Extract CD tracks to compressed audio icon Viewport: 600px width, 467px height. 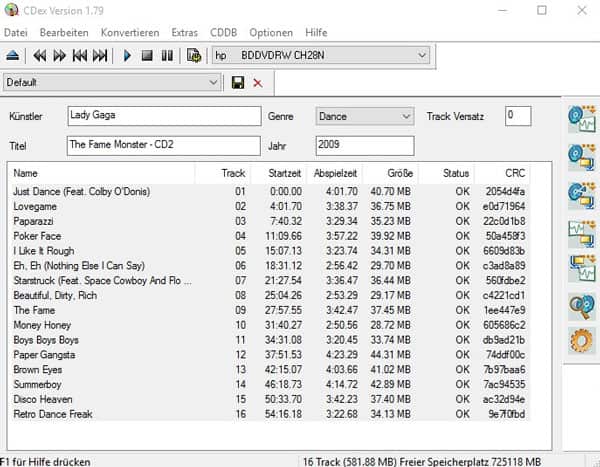pyautogui.click(x=582, y=157)
